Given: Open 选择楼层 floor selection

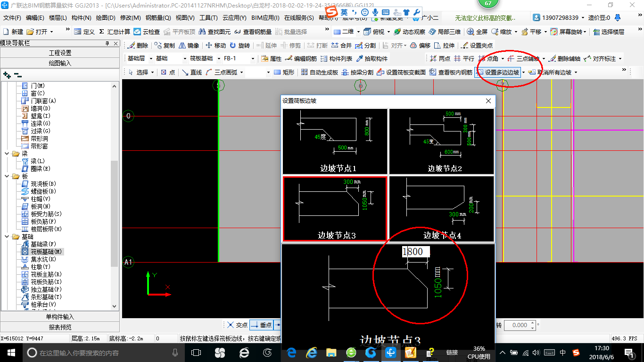Looking at the screenshot, I should pyautogui.click(x=609, y=32).
